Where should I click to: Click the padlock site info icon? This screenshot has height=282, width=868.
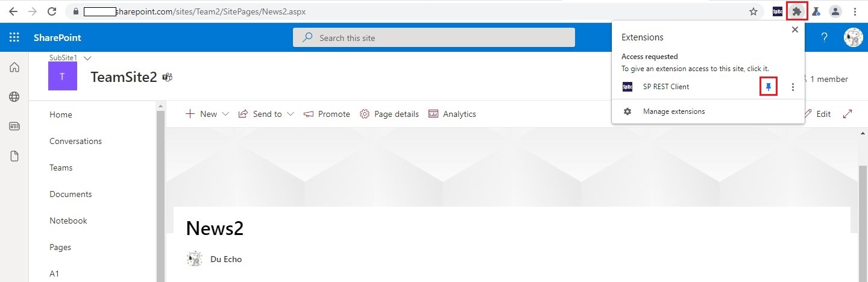coord(75,11)
